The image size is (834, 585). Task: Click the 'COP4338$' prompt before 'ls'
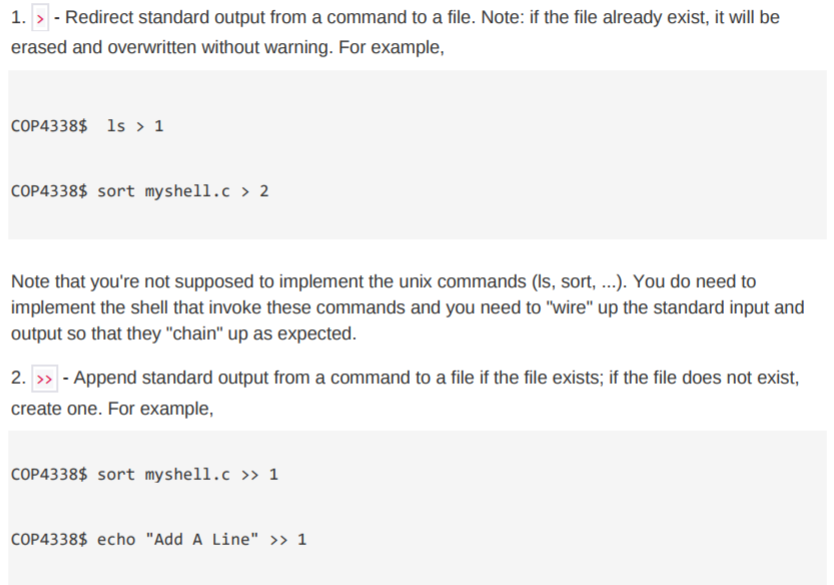[49, 127]
